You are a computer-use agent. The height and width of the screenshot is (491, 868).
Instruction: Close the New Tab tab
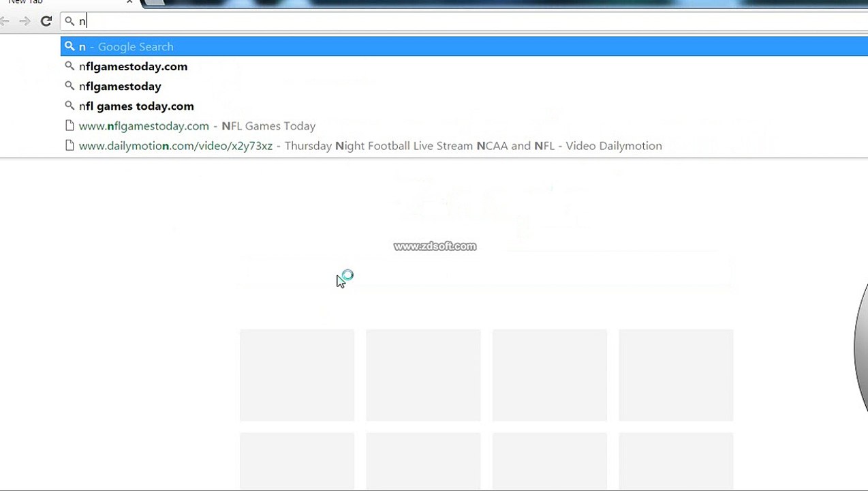pyautogui.click(x=129, y=2)
